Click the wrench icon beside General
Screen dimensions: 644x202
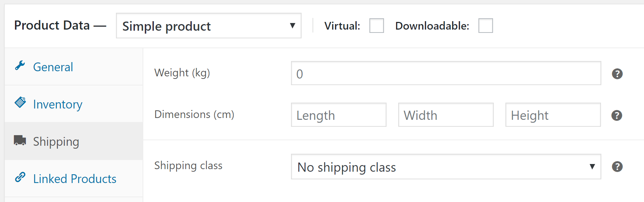click(20, 66)
